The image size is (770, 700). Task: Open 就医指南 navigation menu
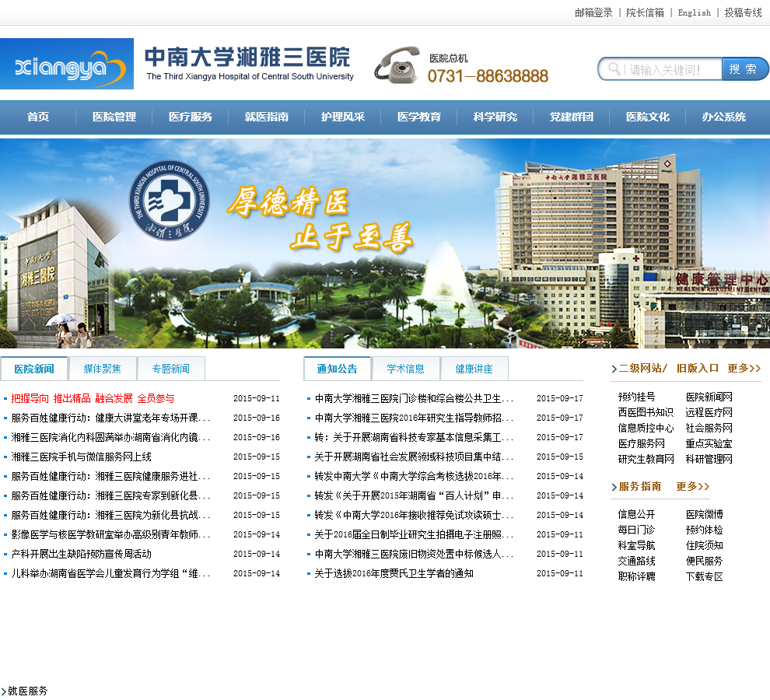click(266, 117)
